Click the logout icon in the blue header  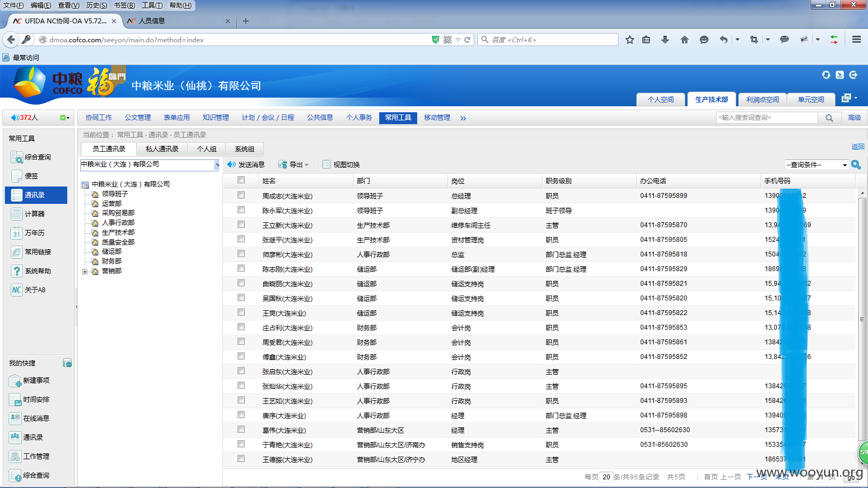click(853, 75)
